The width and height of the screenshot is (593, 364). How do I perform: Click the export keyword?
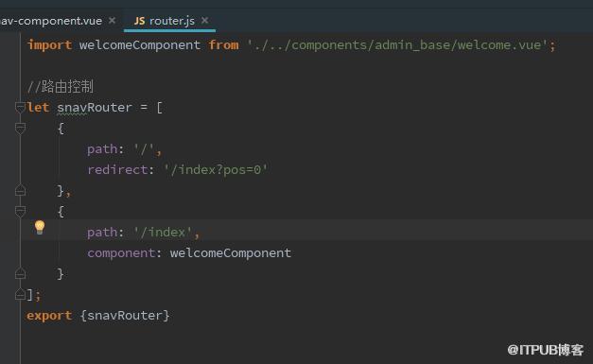(49, 315)
